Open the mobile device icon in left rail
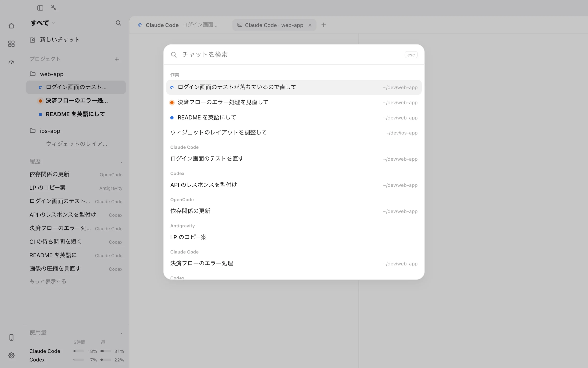Image resolution: width=588 pixels, height=368 pixels. pyautogui.click(x=11, y=337)
